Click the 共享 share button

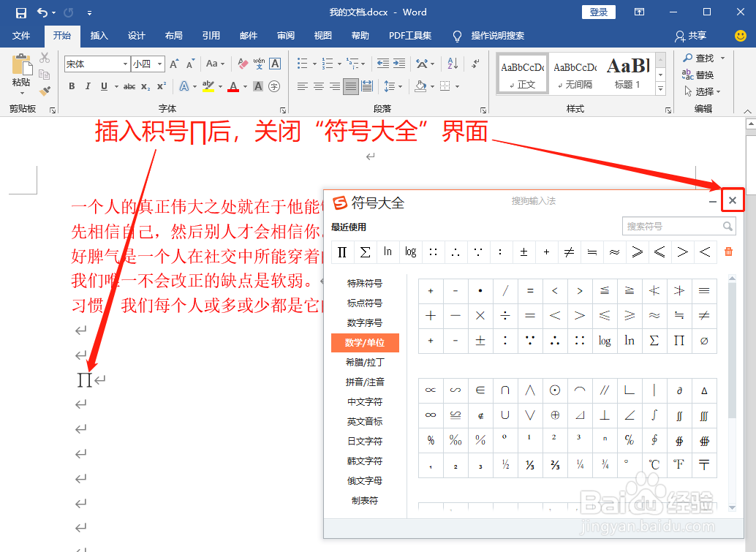tap(691, 36)
